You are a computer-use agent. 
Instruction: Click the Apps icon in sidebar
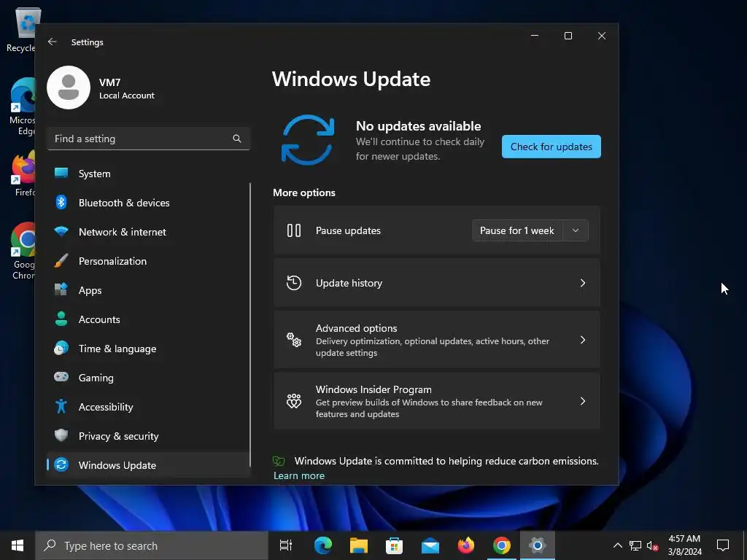click(61, 289)
